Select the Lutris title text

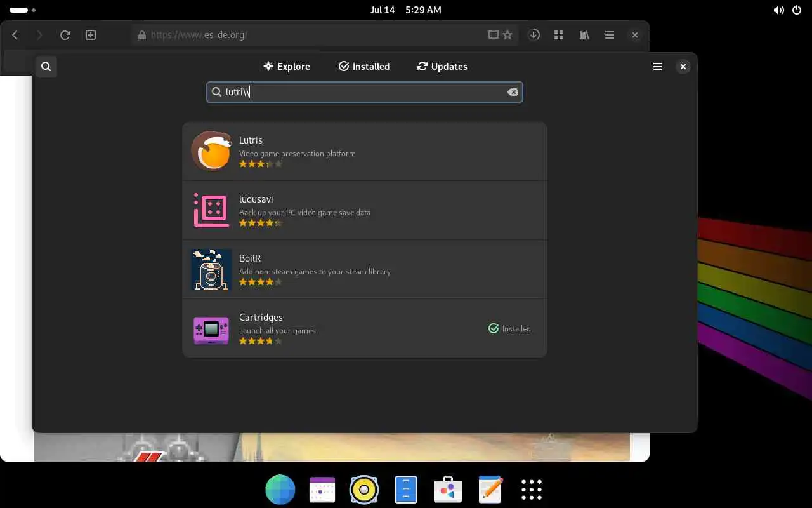[x=251, y=140]
